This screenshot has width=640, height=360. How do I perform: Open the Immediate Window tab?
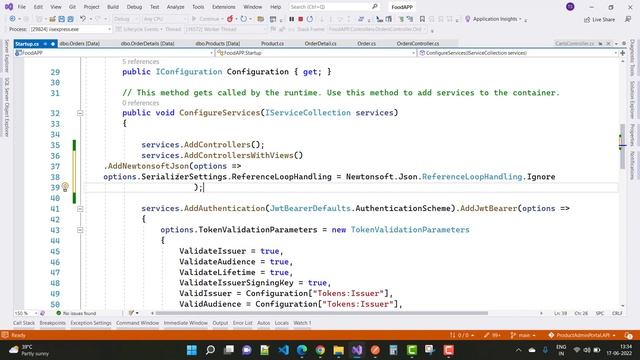pos(186,323)
